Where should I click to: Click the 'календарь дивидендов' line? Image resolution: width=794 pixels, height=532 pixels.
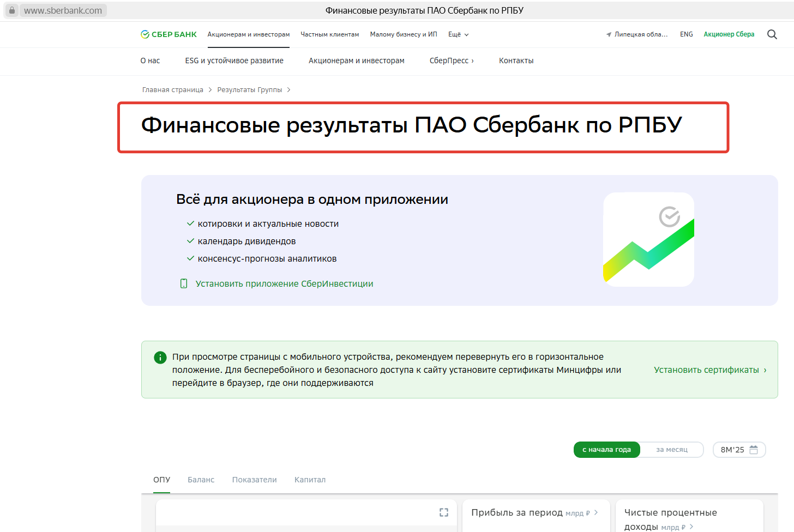coord(247,241)
